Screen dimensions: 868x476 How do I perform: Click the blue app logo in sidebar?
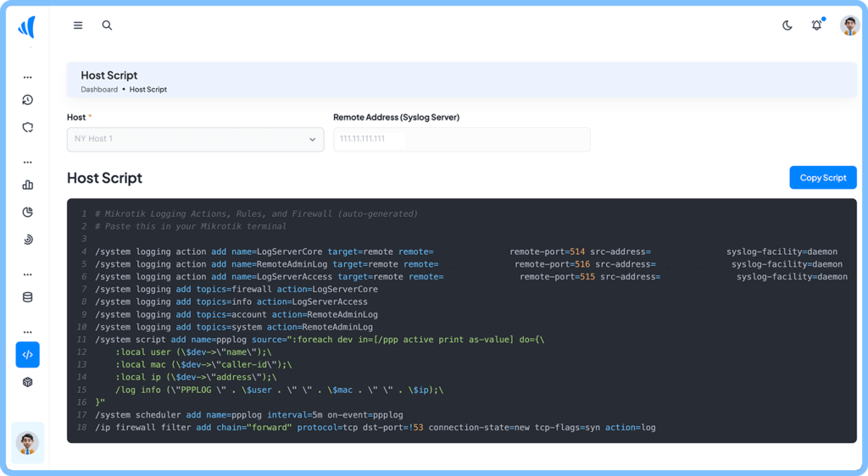(x=27, y=27)
